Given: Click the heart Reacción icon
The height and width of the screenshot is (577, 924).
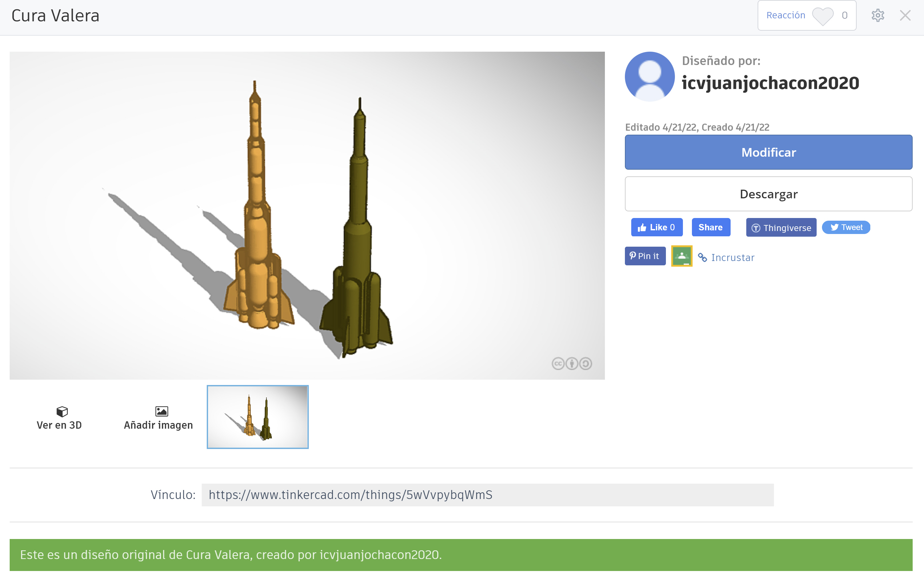Looking at the screenshot, I should [x=823, y=16].
